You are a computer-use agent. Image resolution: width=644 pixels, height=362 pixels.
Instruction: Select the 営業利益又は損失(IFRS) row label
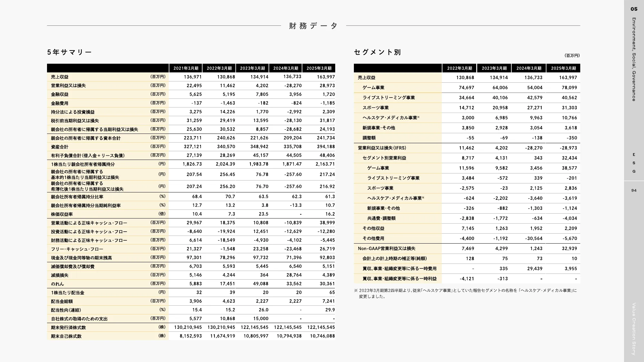382,148
